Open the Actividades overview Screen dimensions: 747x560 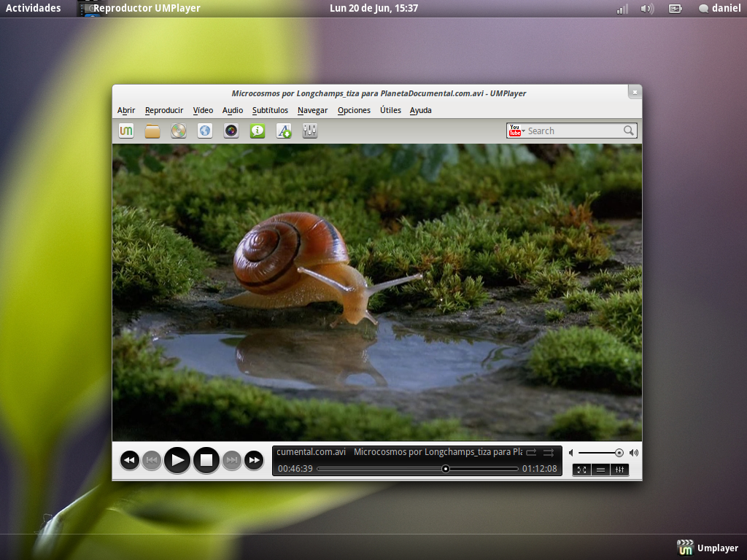pos(34,9)
